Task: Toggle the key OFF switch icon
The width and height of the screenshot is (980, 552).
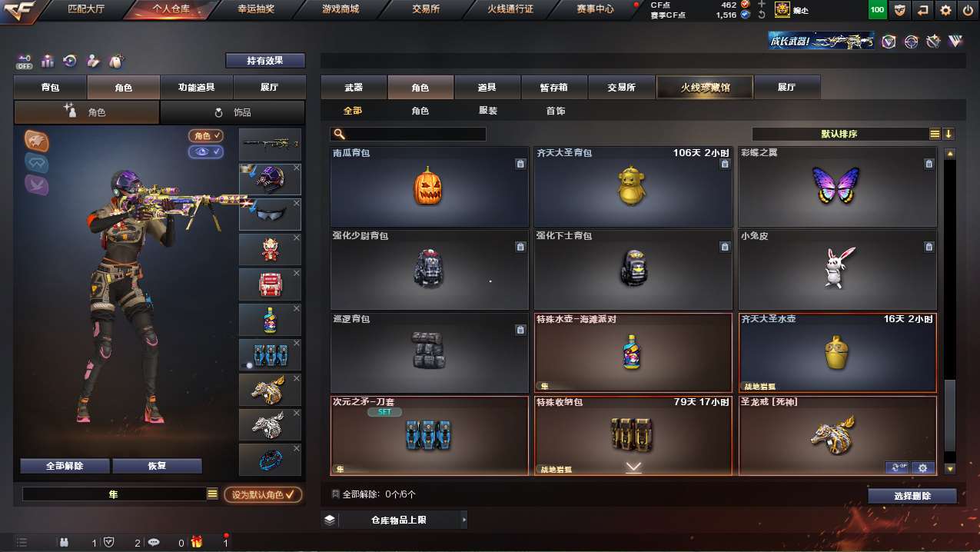Action: pyautogui.click(x=24, y=61)
